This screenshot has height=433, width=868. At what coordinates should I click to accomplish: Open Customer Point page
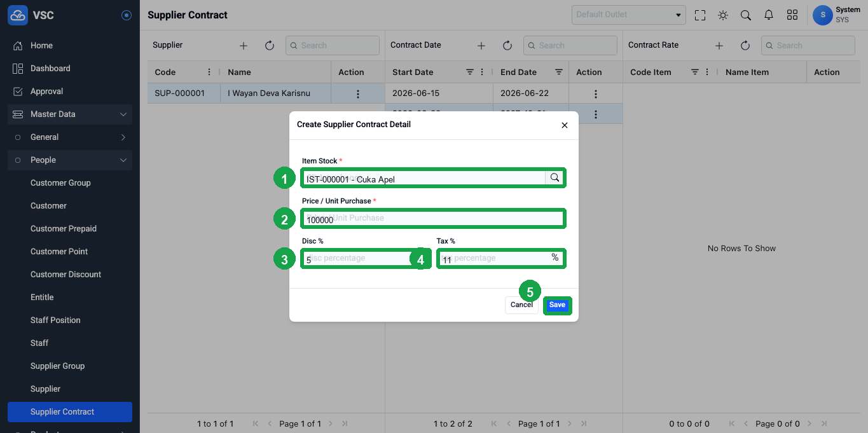(x=70, y=252)
